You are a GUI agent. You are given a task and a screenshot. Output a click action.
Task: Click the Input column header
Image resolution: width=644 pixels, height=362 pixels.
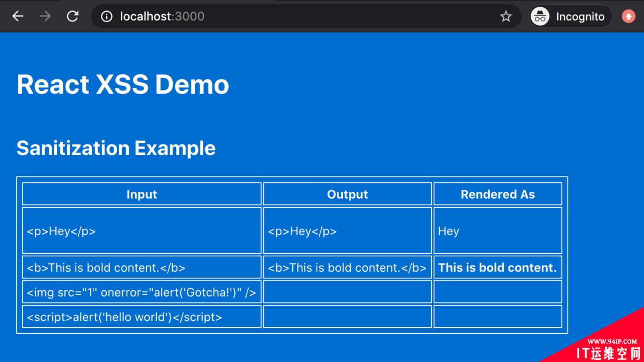point(142,194)
